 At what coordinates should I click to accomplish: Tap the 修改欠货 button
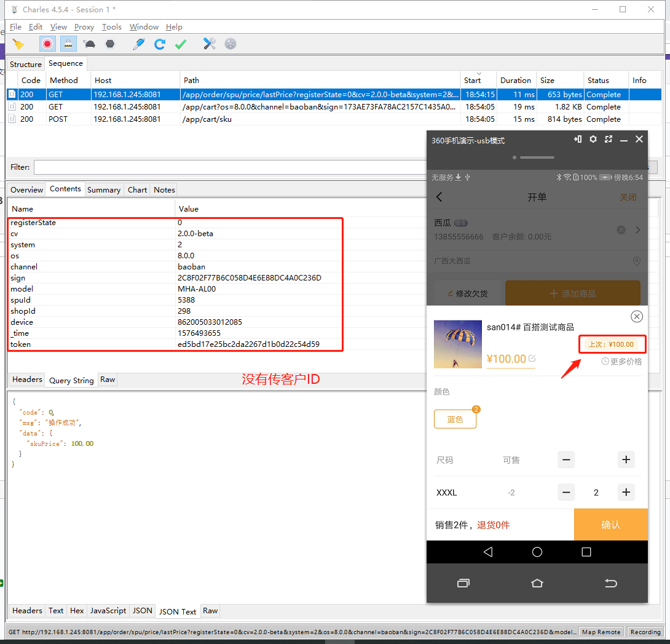click(467, 293)
